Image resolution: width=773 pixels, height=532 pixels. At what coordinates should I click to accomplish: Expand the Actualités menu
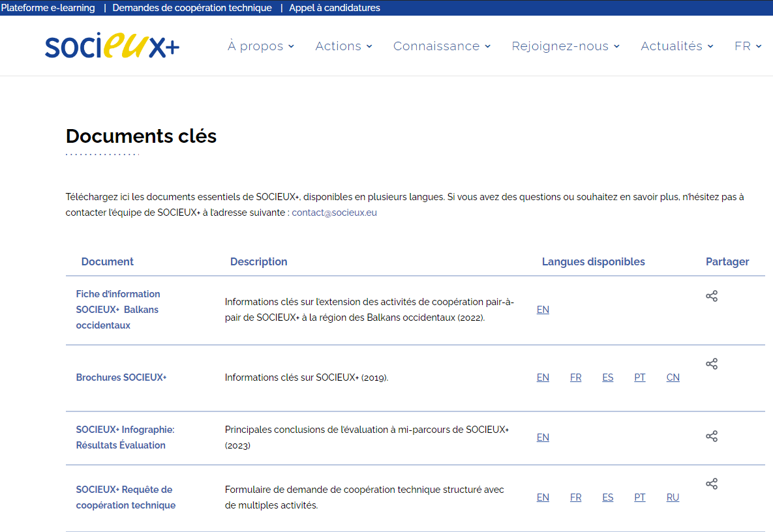click(x=676, y=46)
